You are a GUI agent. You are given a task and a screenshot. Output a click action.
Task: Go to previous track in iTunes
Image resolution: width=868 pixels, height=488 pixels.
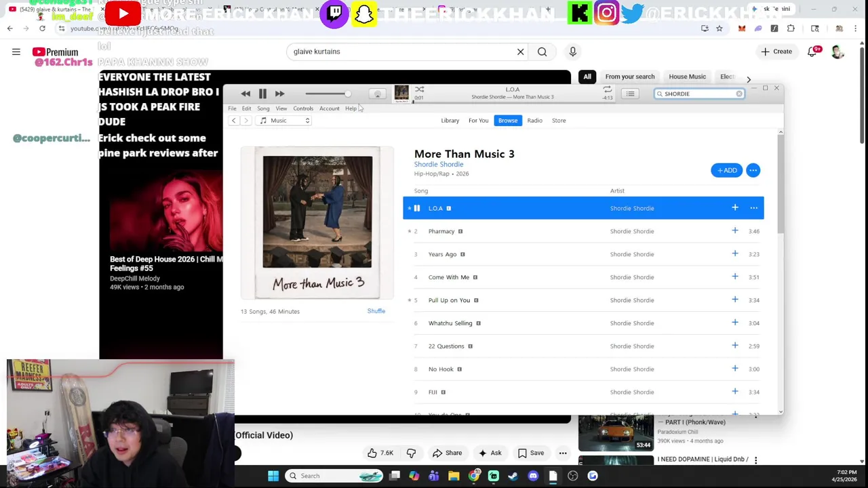click(x=245, y=94)
